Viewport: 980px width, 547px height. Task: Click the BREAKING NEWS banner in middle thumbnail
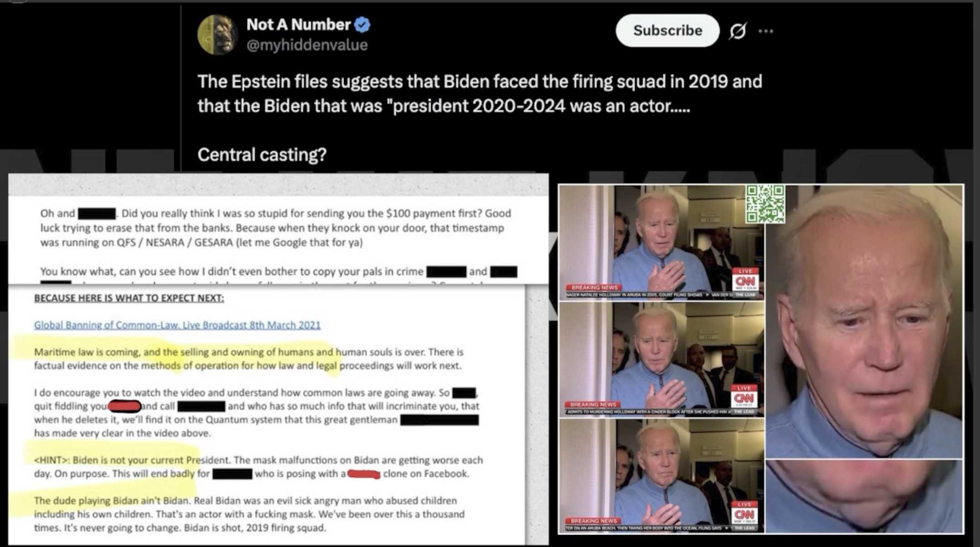pos(593,404)
